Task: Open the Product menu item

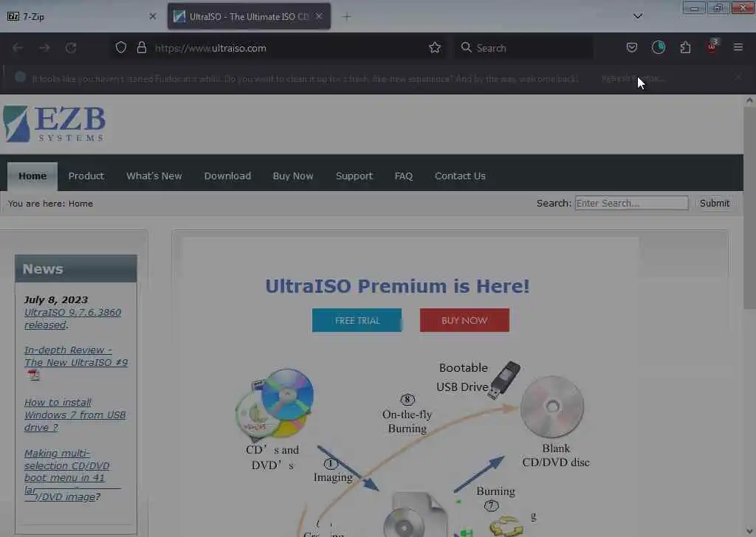Action: click(86, 176)
